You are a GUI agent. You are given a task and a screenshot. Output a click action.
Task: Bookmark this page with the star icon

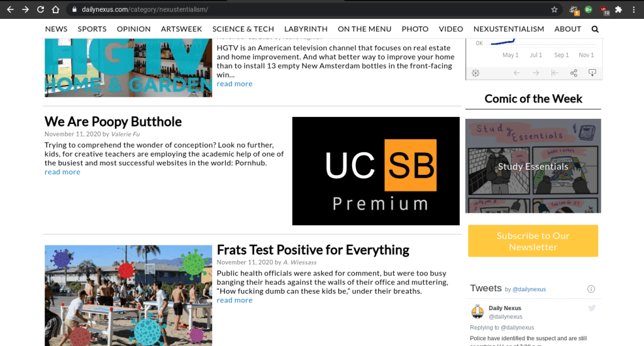[554, 9]
